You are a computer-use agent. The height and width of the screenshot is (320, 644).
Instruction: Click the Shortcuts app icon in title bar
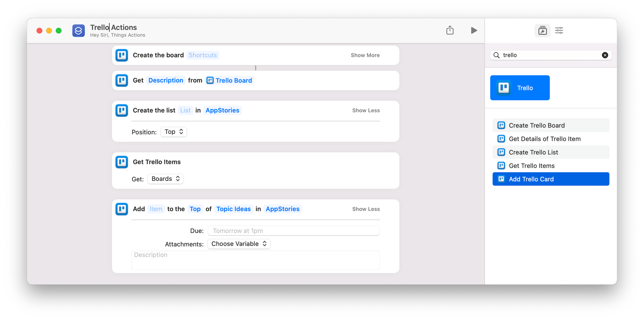pyautogui.click(x=78, y=30)
